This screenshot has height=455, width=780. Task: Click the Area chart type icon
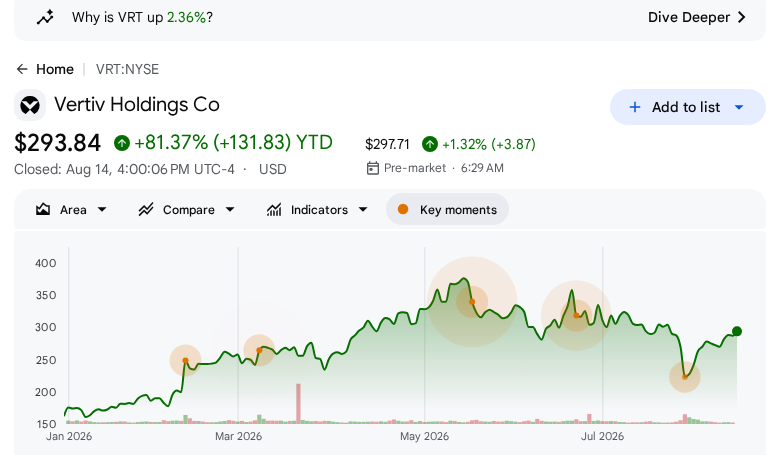43,209
